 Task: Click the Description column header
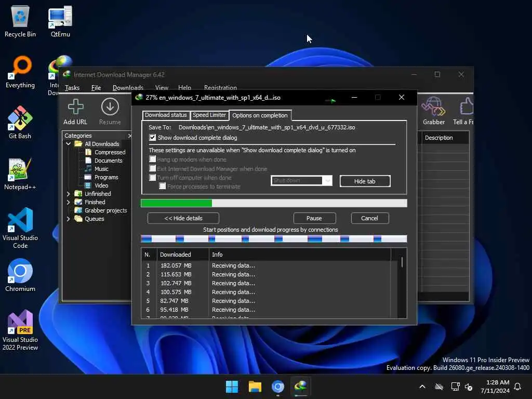coord(445,138)
